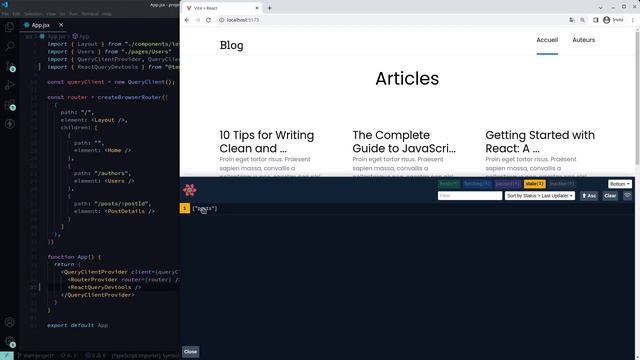Image resolution: width=640 pixels, height=360 pixels.
Task: Click the devtools Filter input field
Action: point(470,196)
